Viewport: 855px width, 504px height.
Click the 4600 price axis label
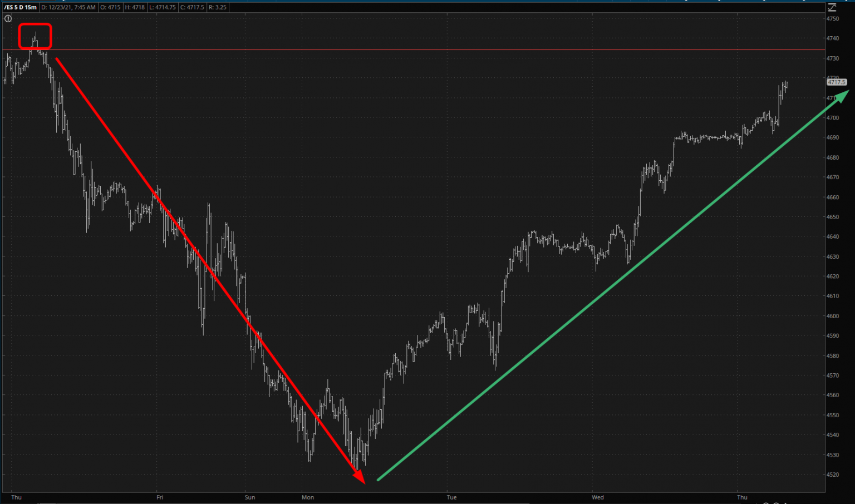833,316
